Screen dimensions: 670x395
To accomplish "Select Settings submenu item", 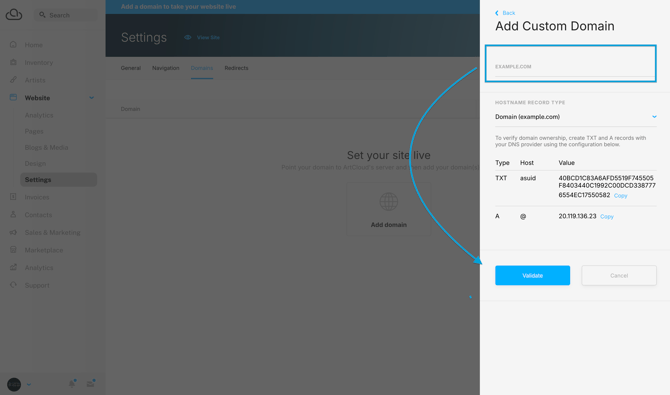I will pos(59,180).
